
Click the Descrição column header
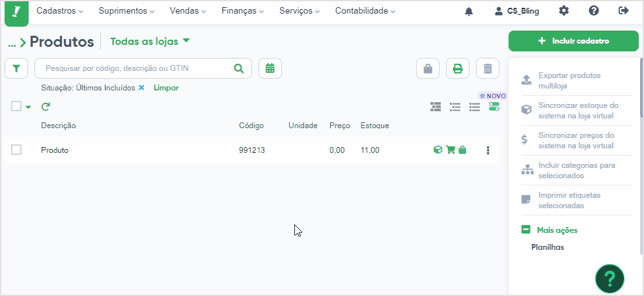59,126
